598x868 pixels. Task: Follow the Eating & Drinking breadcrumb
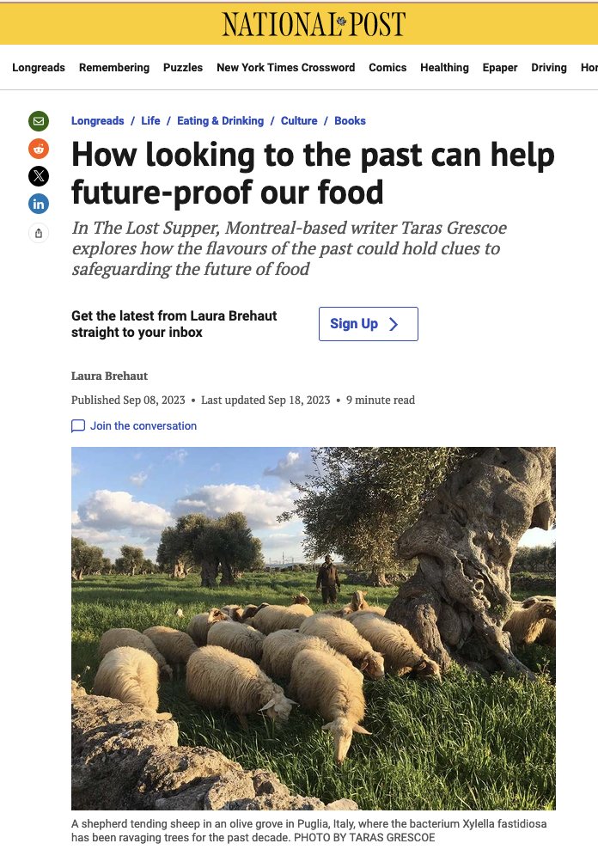click(220, 120)
